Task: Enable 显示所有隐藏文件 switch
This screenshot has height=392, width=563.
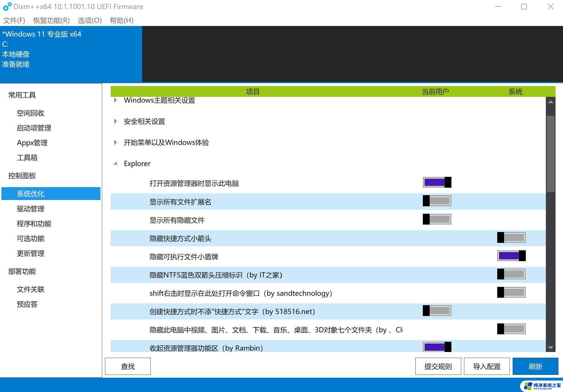Action: [x=437, y=219]
